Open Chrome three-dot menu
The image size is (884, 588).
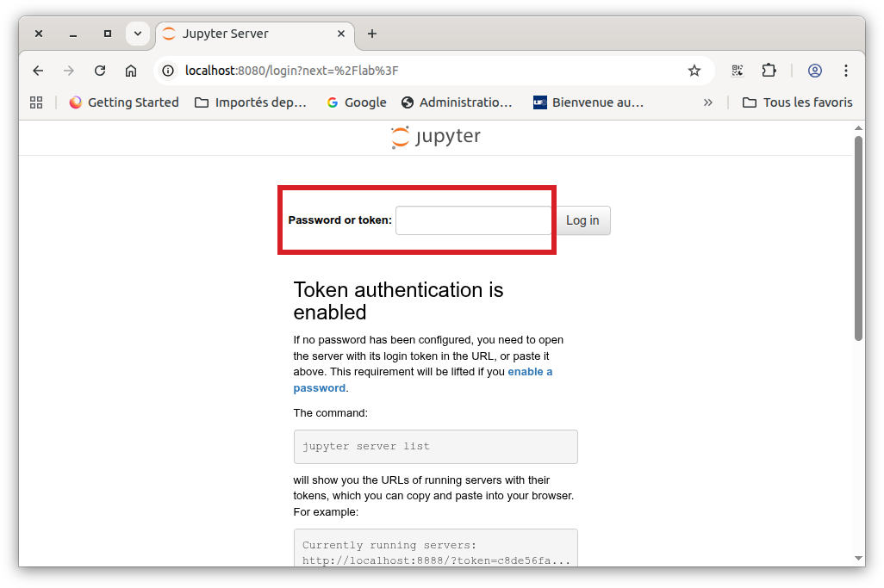click(846, 71)
